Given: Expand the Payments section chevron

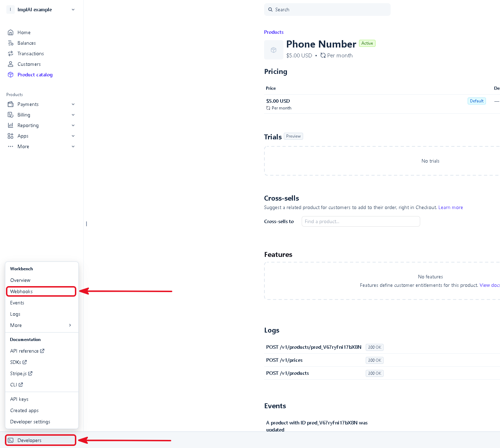Looking at the screenshot, I should tap(73, 104).
